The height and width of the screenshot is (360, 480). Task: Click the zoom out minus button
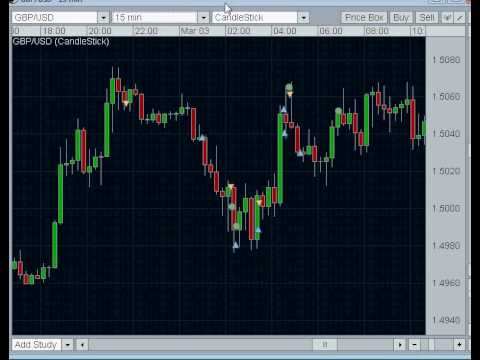tap(414, 344)
